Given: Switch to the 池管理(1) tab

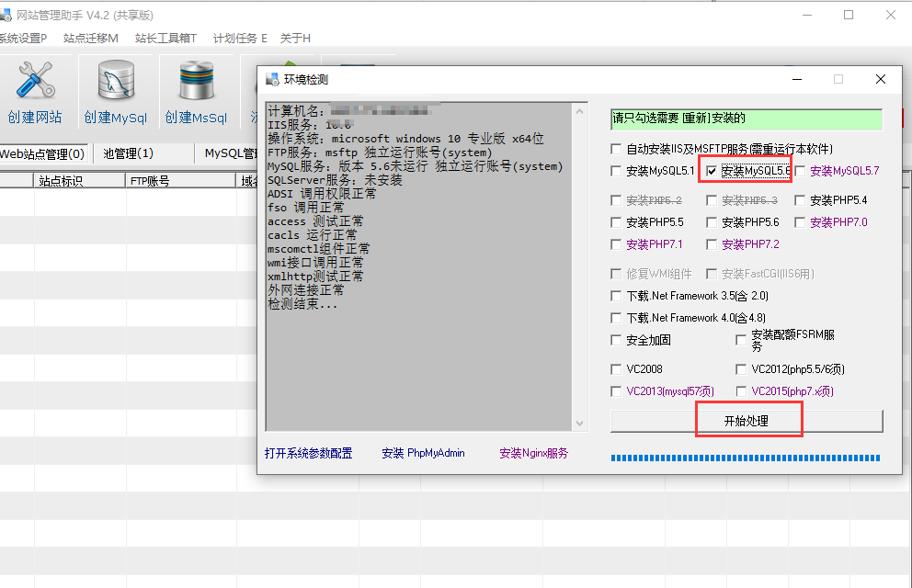Looking at the screenshot, I should point(129,153).
